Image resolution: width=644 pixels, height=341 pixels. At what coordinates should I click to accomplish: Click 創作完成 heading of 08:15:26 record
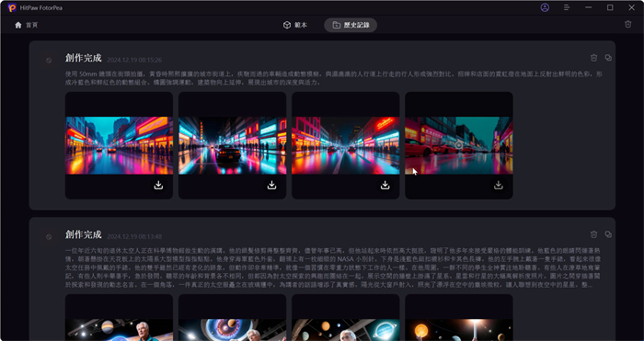click(x=84, y=58)
